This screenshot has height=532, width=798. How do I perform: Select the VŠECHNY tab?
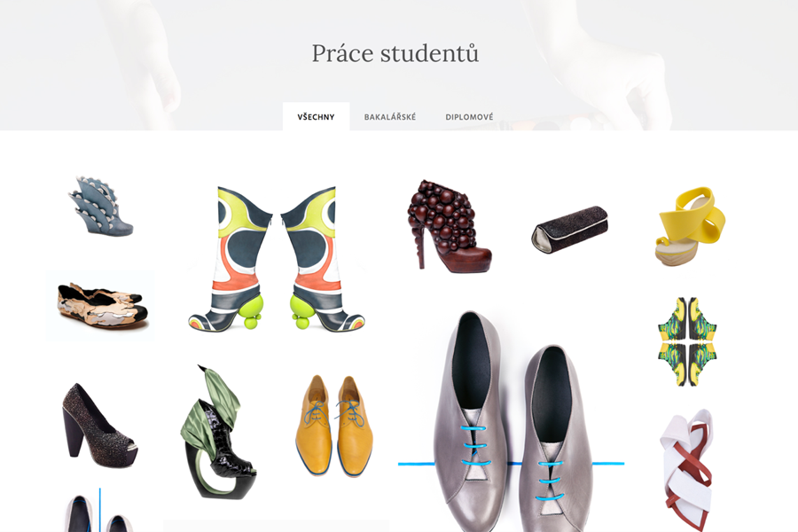316,116
